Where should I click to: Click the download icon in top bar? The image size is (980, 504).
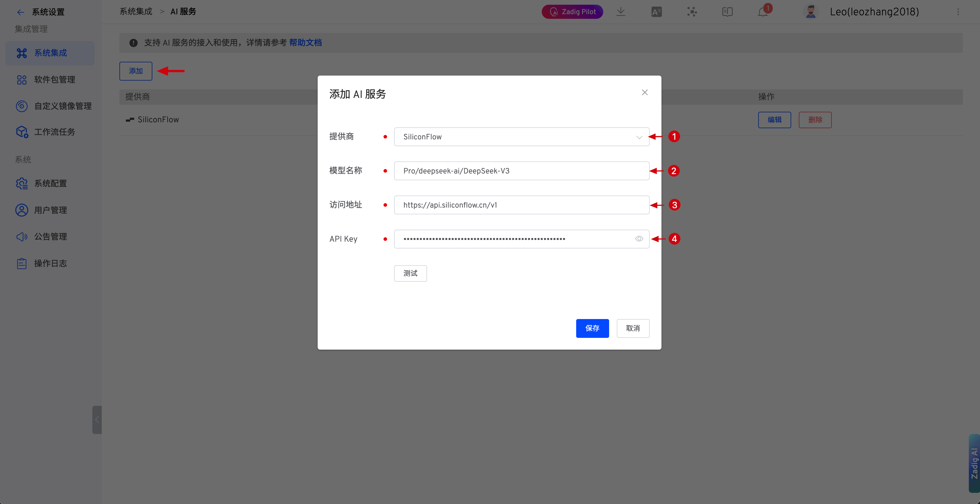(x=621, y=11)
